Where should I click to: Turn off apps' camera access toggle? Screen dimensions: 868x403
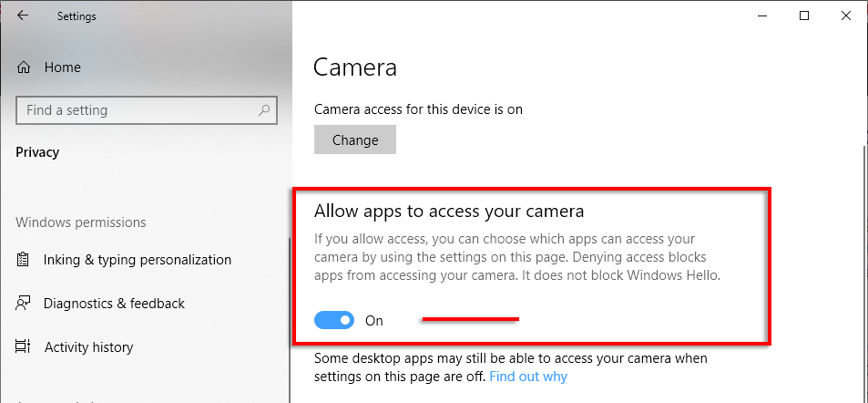[x=334, y=320]
